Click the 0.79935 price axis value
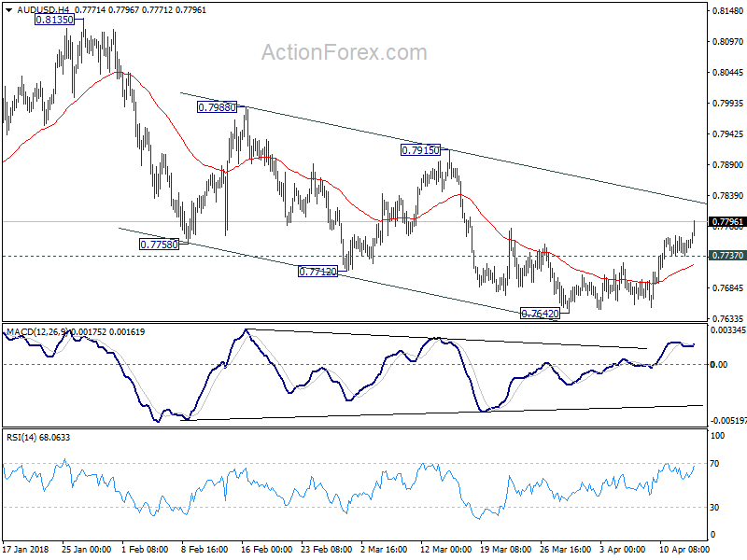Viewport: 747px width, 560px height. 727,103
